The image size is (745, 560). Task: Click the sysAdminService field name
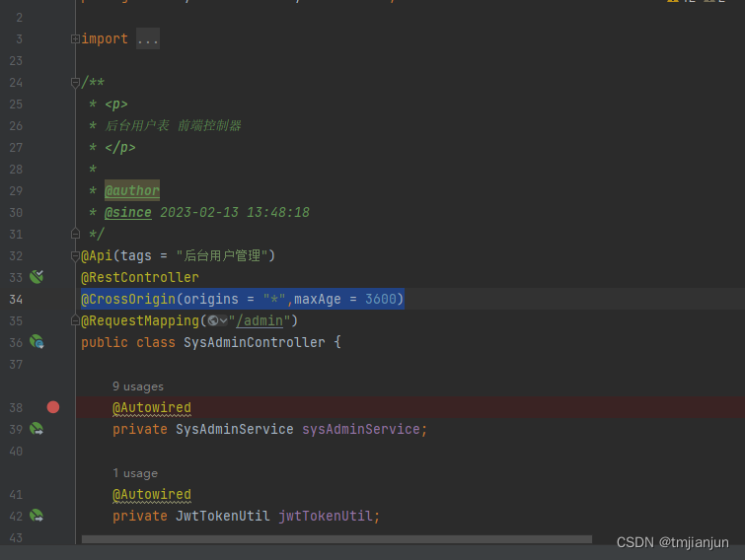point(361,430)
